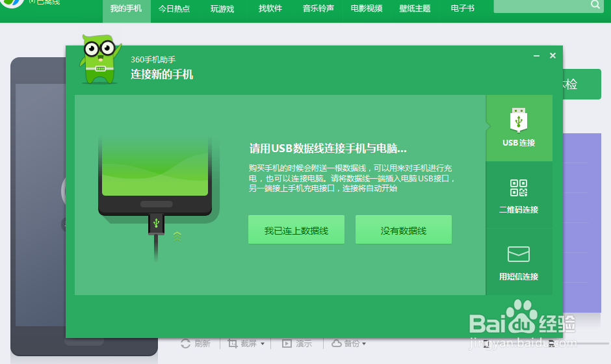This screenshot has height=364, width=611.
Task: Switch to 今日热点 tab
Action: click(x=174, y=9)
